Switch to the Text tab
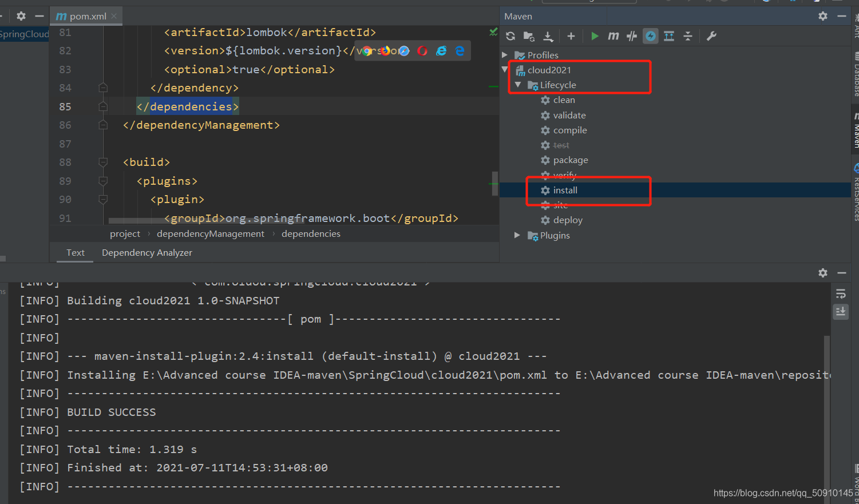The width and height of the screenshot is (859, 504). coord(75,252)
